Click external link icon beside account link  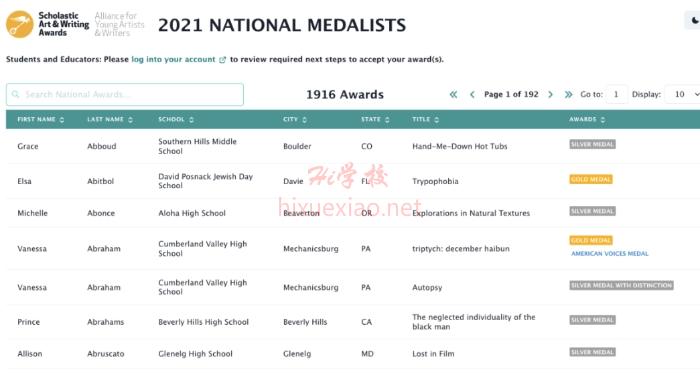pos(222,60)
